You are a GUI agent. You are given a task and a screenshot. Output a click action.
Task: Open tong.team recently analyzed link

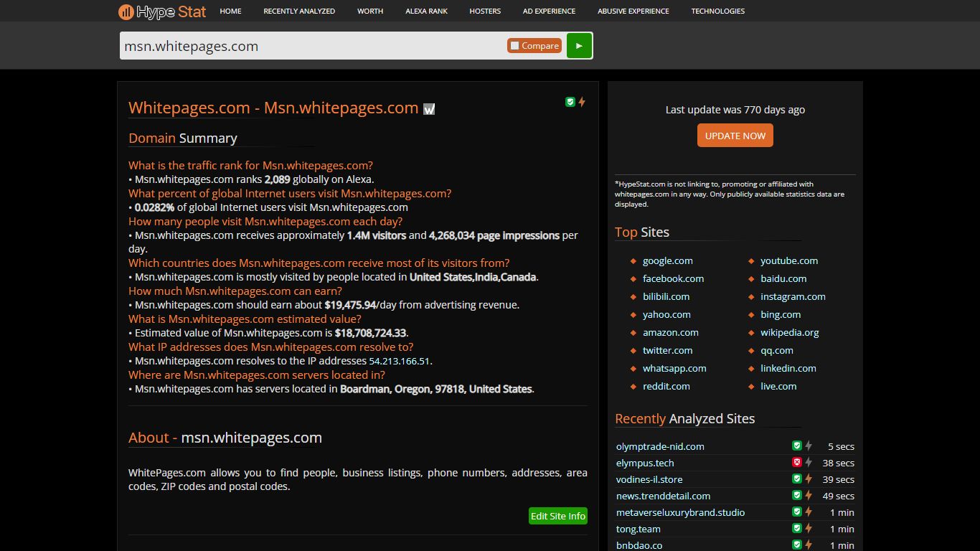(639, 529)
